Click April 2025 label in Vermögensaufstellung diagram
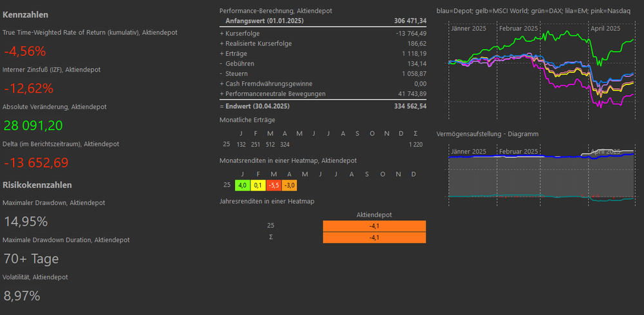The width and height of the screenshot is (644, 315). coord(605,151)
